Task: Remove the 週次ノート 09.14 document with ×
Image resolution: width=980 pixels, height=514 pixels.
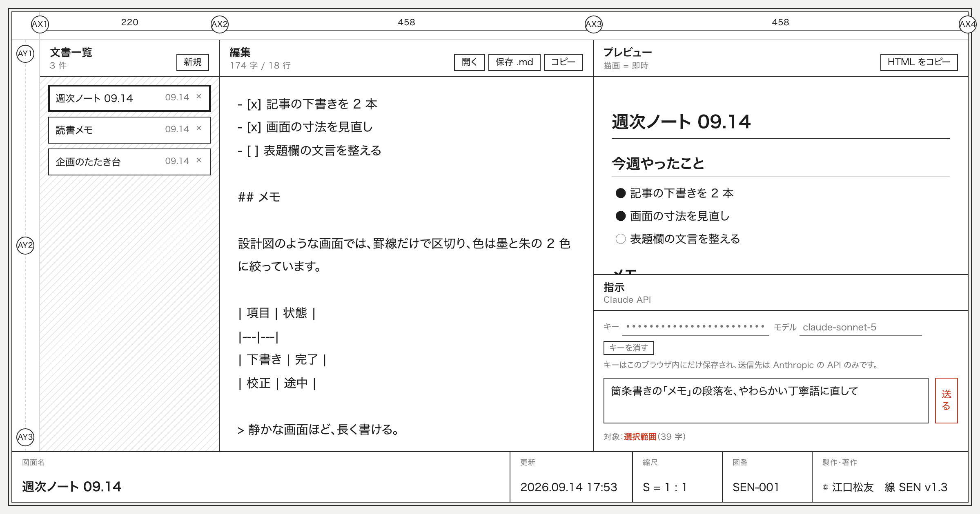Action: coord(199,97)
